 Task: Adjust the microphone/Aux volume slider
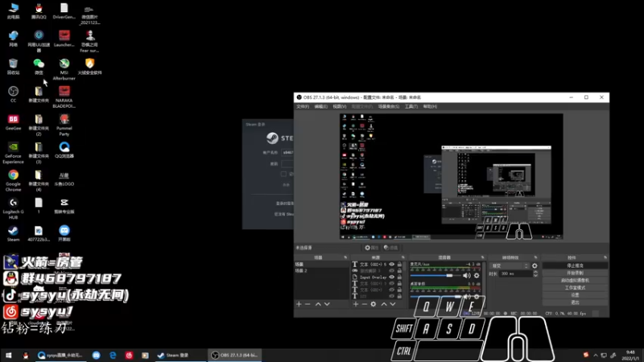click(x=436, y=275)
